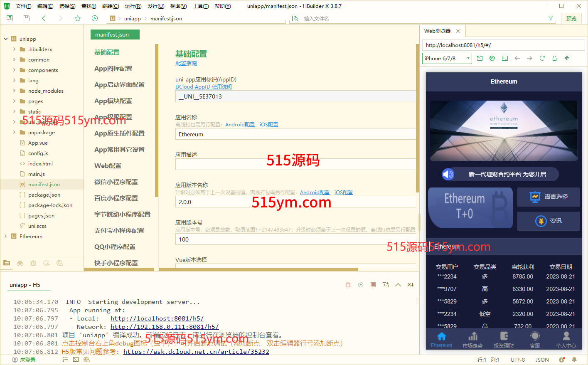Select App图标配置 in manifest sidebar
The width and height of the screenshot is (588, 365).
[x=113, y=69]
